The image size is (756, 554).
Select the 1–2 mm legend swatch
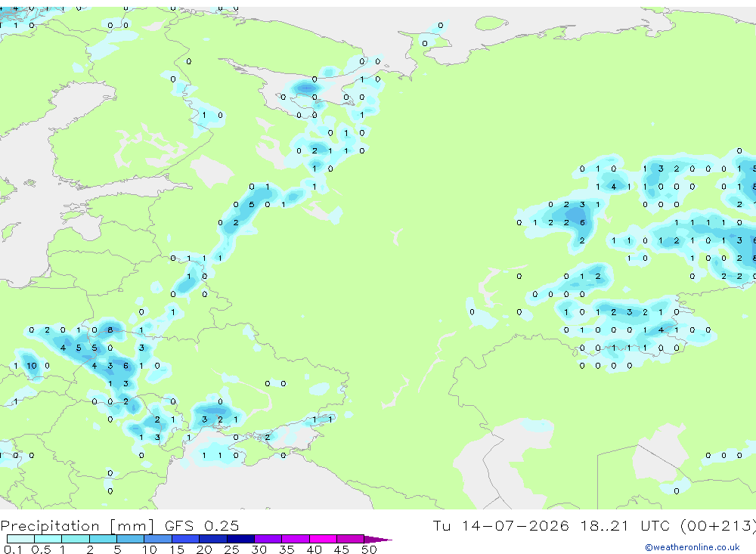tap(76, 539)
